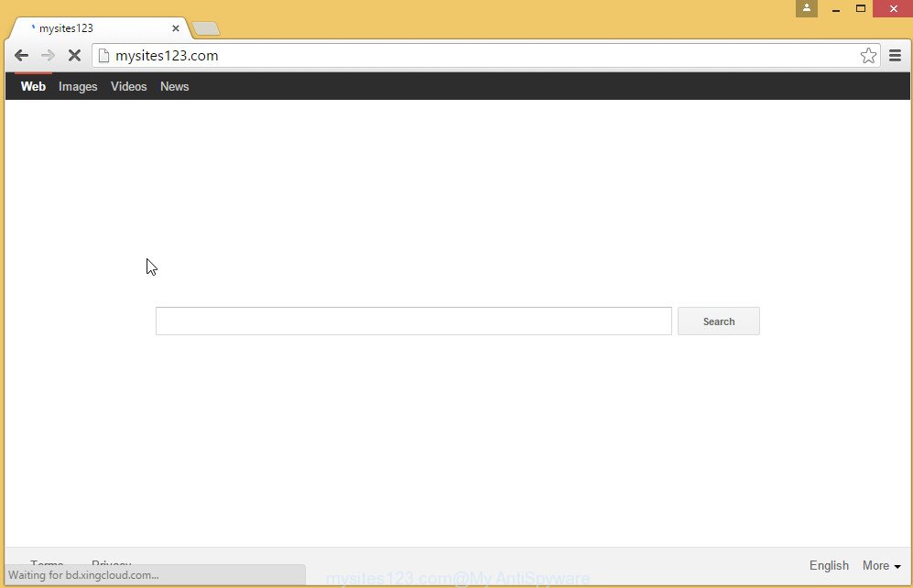This screenshot has width=913, height=588.
Task: Switch to the Web search tab
Action: (33, 87)
